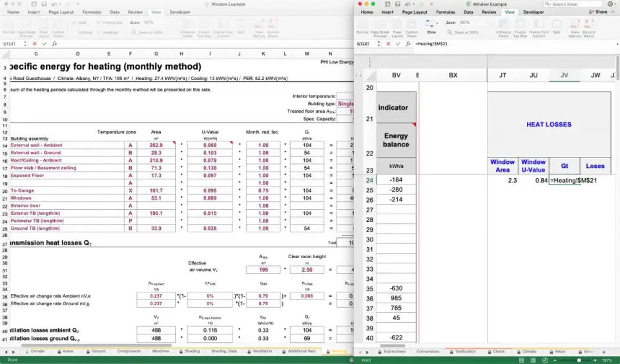Cancel formula entry in right window formula bar
620x364 pixels.
pos(388,44)
